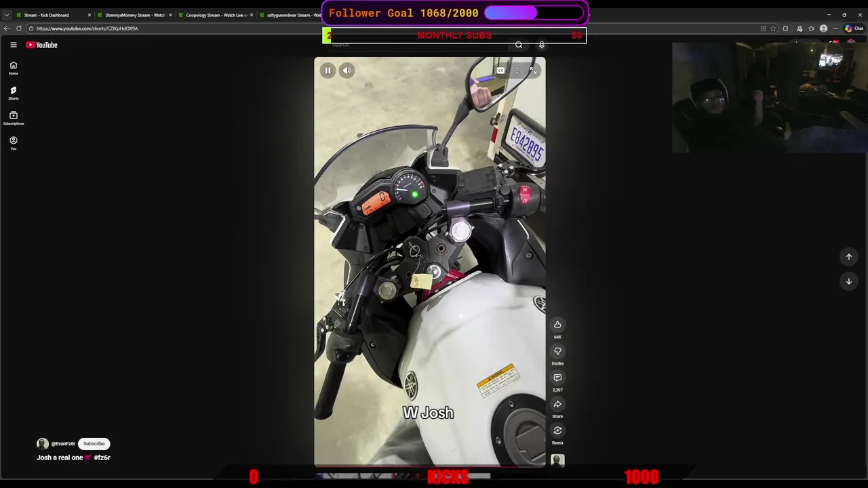
Task: Go back with browser back arrow
Action: click(x=6, y=28)
